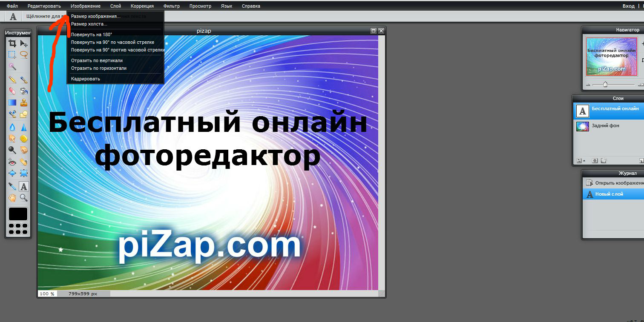Select the Zoom magnifier tool
This screenshot has width=644, height=322.
pyautogui.click(x=24, y=198)
